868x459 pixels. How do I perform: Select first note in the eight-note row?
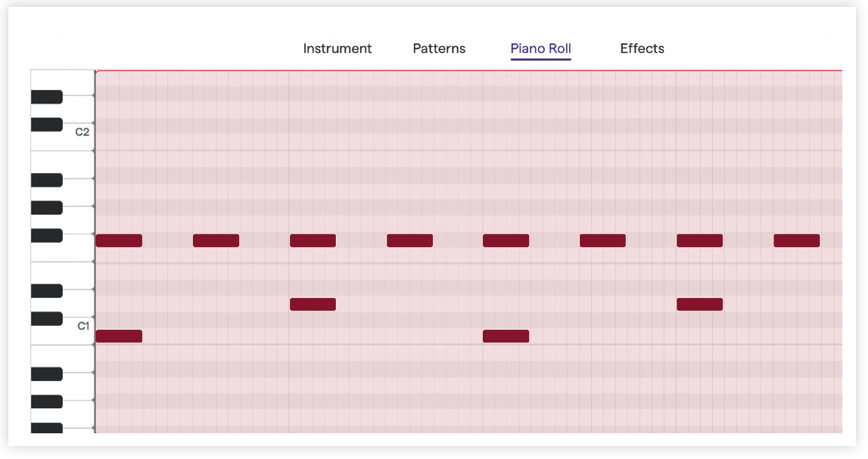pyautogui.click(x=119, y=240)
